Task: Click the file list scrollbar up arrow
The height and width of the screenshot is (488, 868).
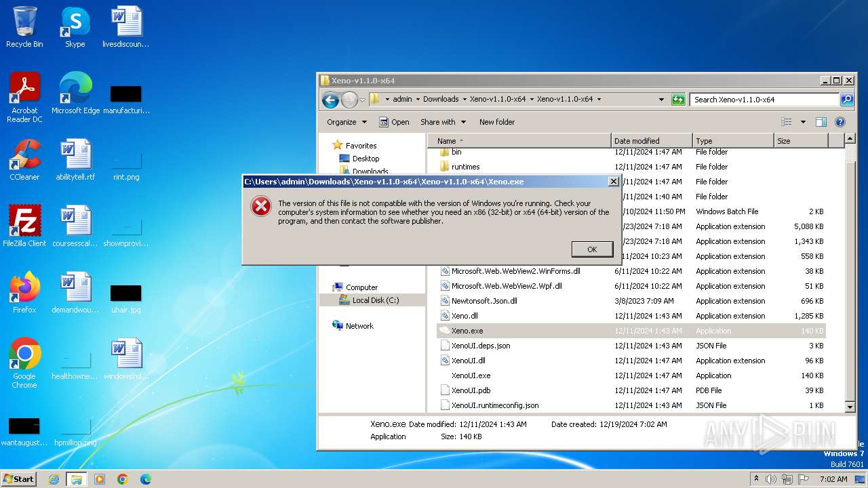Action: click(850, 139)
